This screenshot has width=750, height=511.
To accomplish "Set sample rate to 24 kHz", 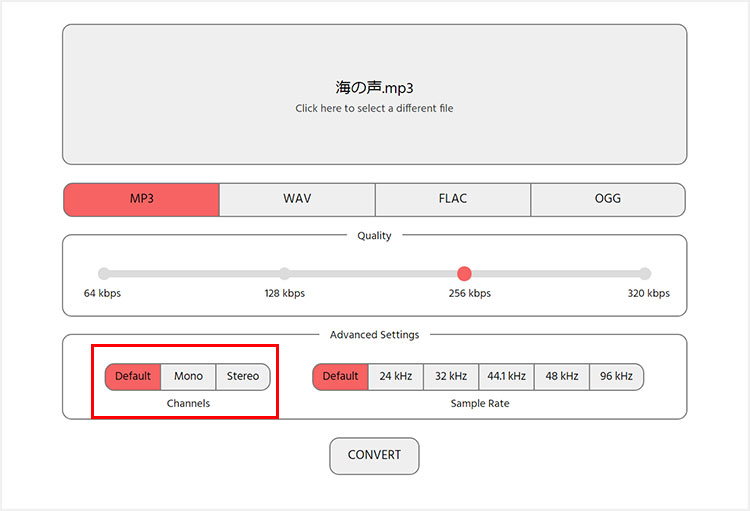I will [396, 377].
